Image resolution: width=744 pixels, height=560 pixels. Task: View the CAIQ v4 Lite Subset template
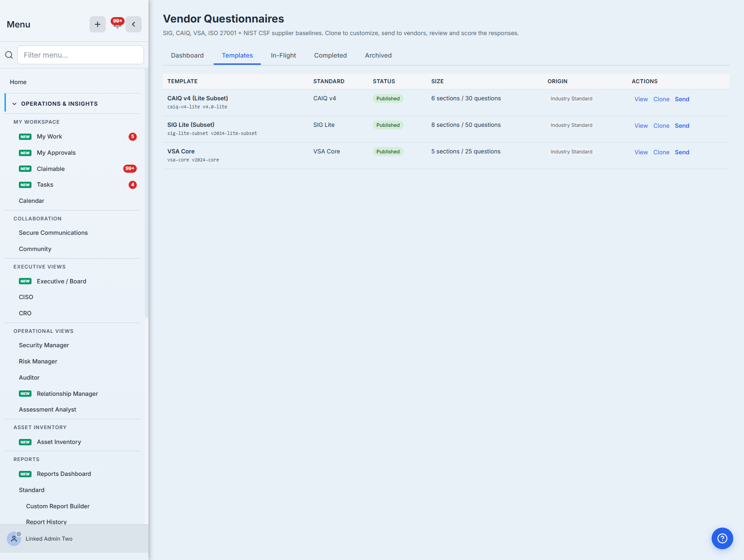point(641,99)
